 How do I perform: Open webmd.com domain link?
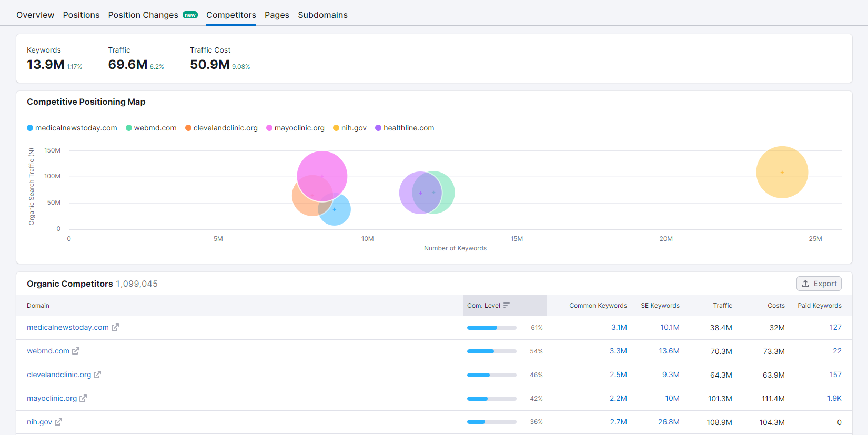point(48,351)
